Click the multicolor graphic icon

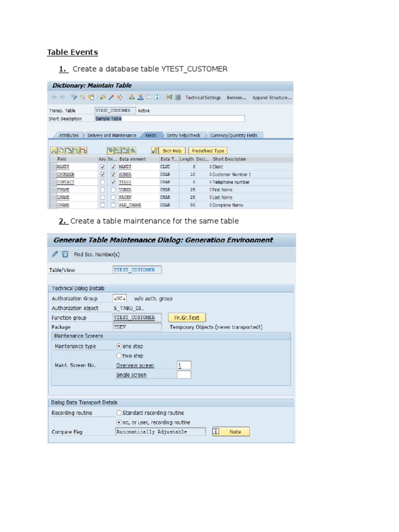pyautogui.click(x=169, y=97)
